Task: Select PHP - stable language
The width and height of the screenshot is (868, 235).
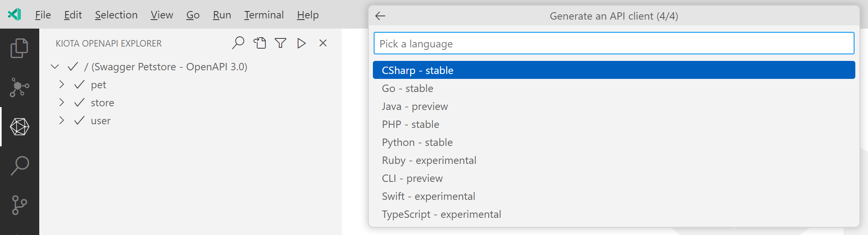Action: click(614, 124)
